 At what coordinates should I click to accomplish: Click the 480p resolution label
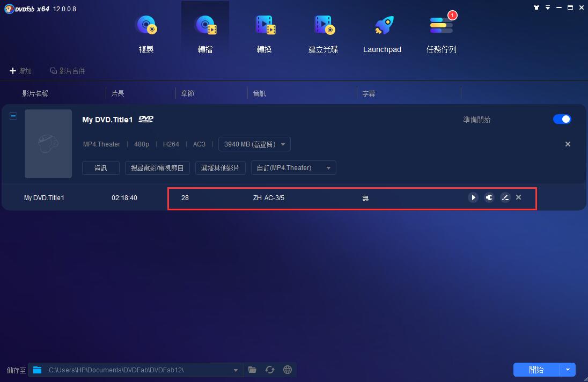[142, 144]
